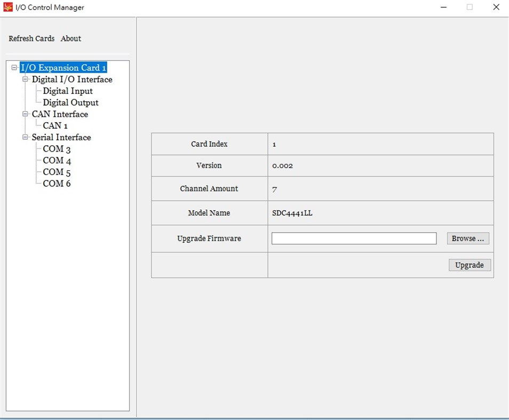
Task: Select I/O Expansion Card 1 in tree
Action: tap(63, 68)
